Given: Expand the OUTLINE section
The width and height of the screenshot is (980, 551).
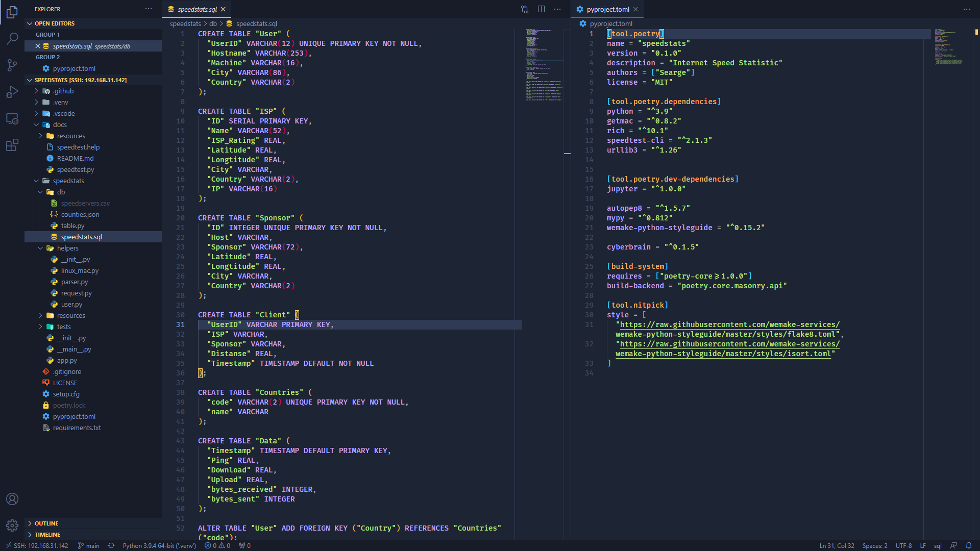Looking at the screenshot, I should (x=46, y=523).
